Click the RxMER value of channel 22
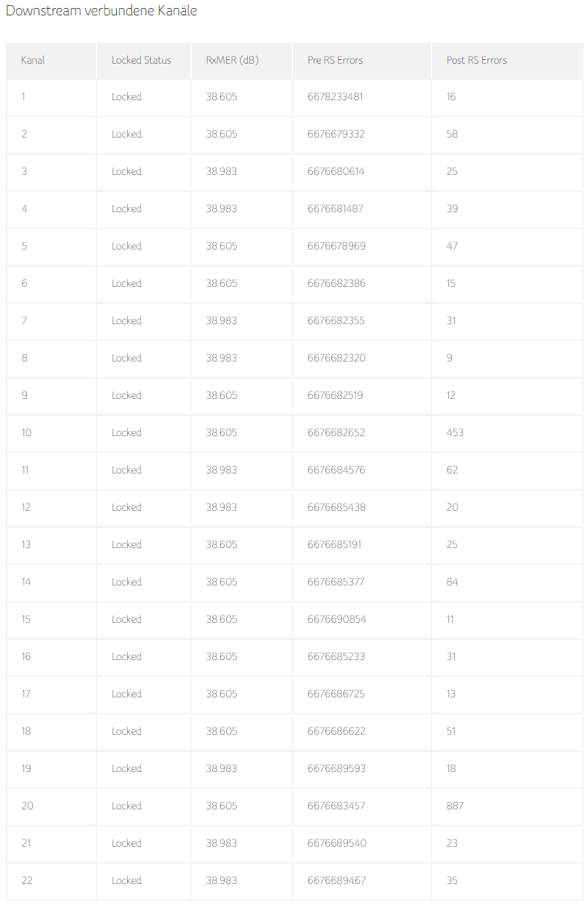Viewport: 588px width, 906px height. point(222,880)
